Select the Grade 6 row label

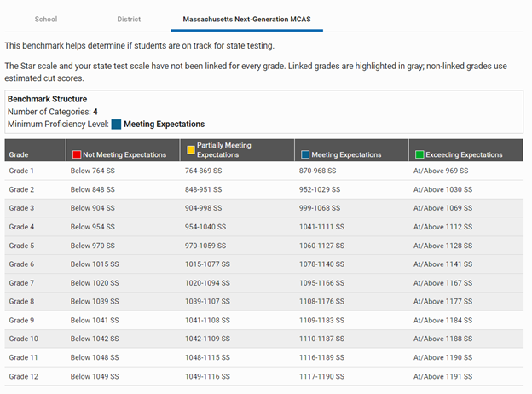click(x=21, y=264)
